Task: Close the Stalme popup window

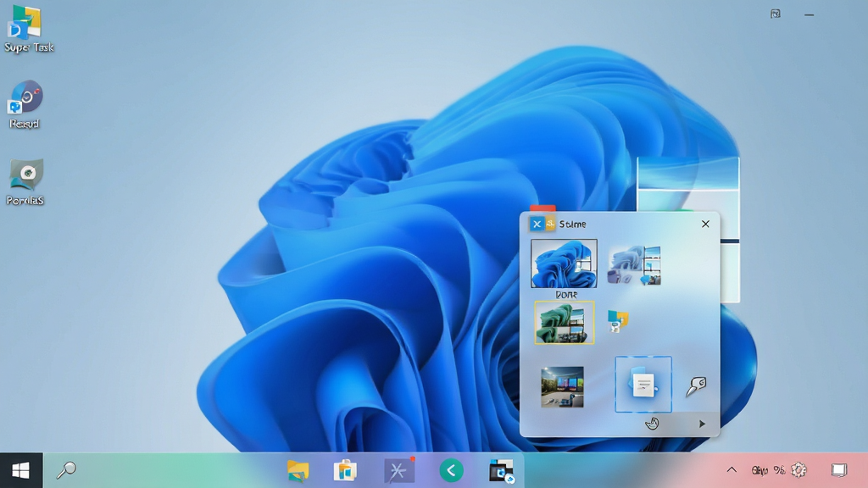Action: point(705,224)
